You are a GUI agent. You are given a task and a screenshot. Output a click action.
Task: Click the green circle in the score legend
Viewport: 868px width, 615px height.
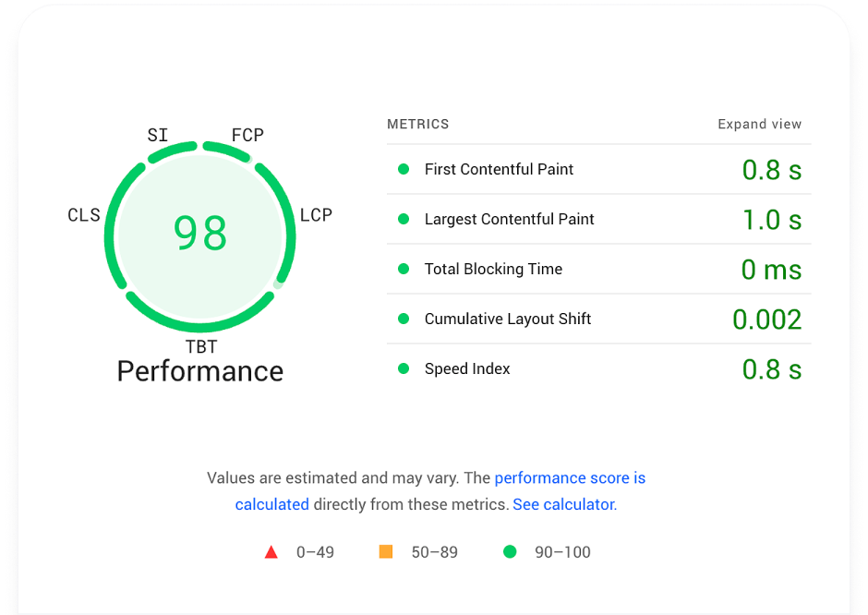pyautogui.click(x=511, y=550)
